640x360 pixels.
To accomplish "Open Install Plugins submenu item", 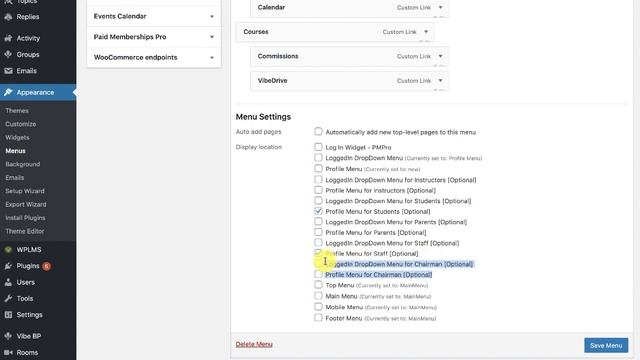I will (x=25, y=218).
